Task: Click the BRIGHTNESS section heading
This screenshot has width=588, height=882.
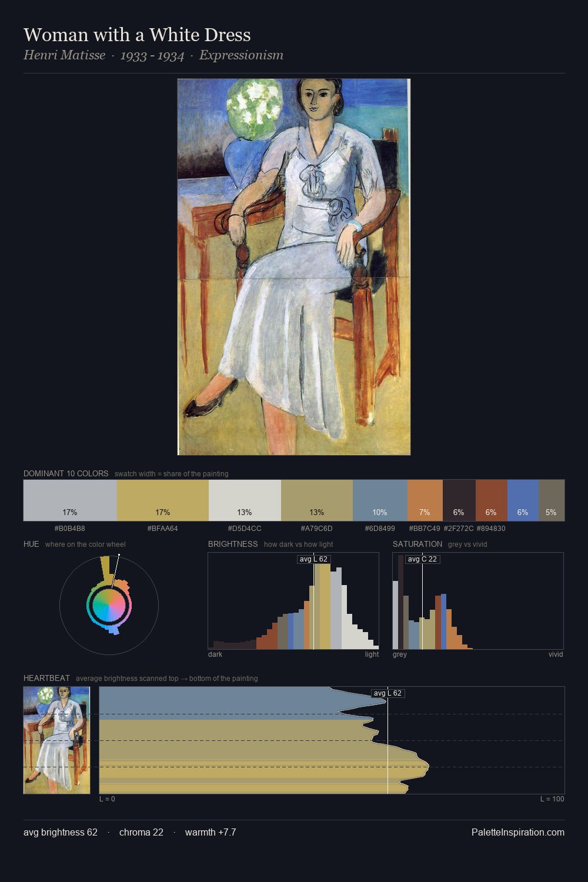Action: tap(233, 544)
